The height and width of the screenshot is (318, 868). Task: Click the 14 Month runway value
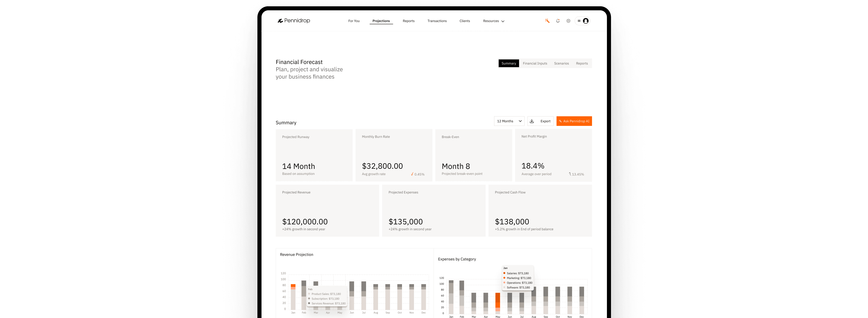299,166
